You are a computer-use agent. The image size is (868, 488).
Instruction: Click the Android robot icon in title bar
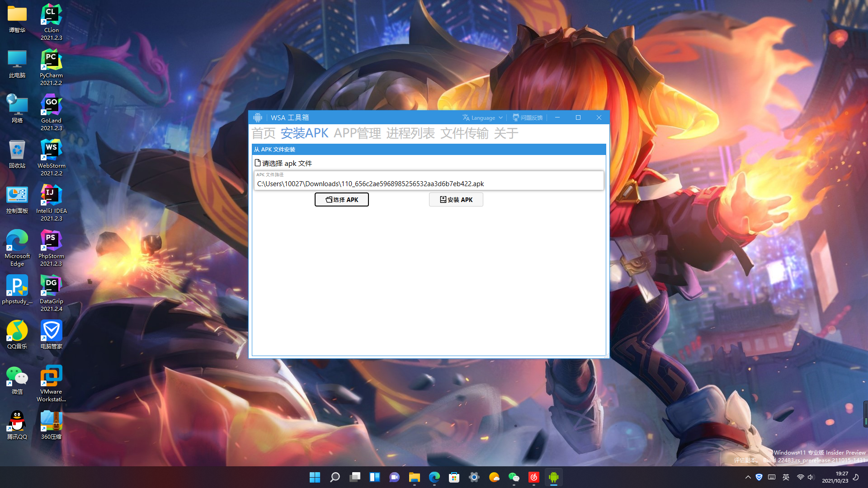tap(258, 117)
